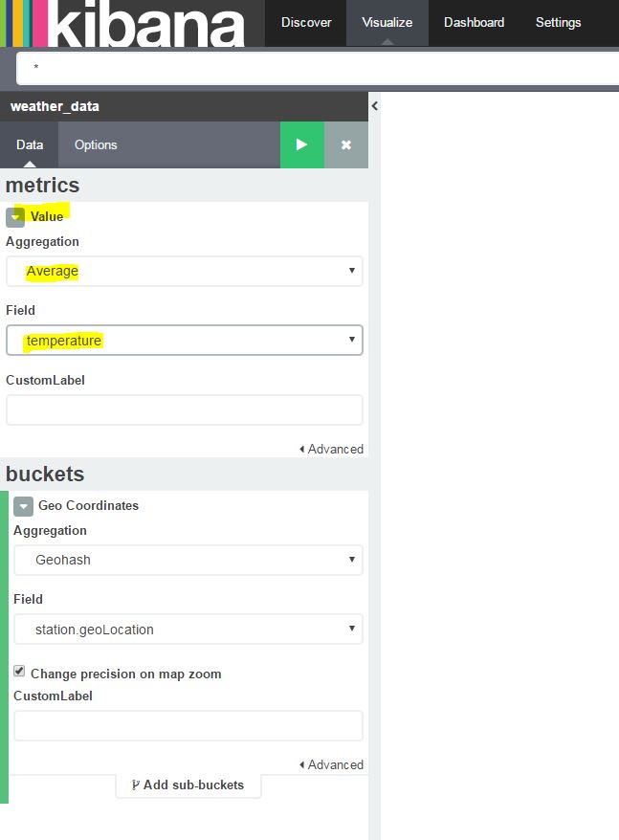The width and height of the screenshot is (619, 840).
Task: Toggle Change precision on map zoom checkbox
Action: coord(19,672)
